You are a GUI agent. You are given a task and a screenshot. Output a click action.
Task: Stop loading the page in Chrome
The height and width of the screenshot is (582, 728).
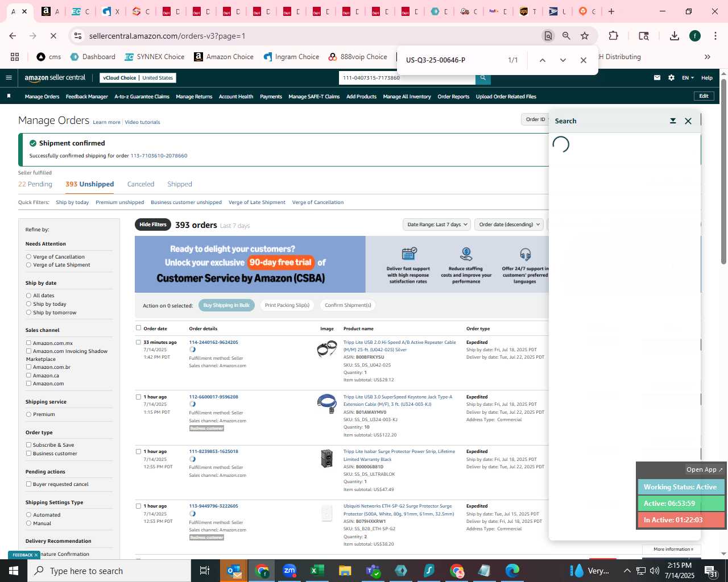[x=53, y=36]
